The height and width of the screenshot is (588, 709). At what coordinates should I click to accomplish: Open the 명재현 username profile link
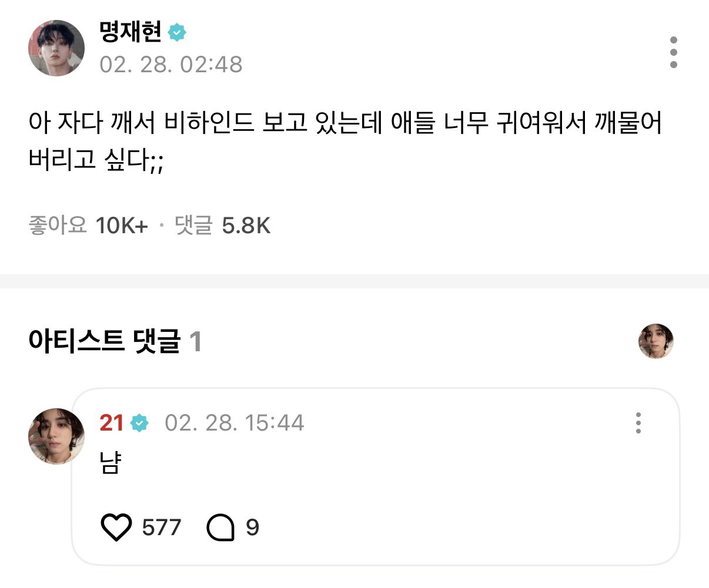coord(130,32)
